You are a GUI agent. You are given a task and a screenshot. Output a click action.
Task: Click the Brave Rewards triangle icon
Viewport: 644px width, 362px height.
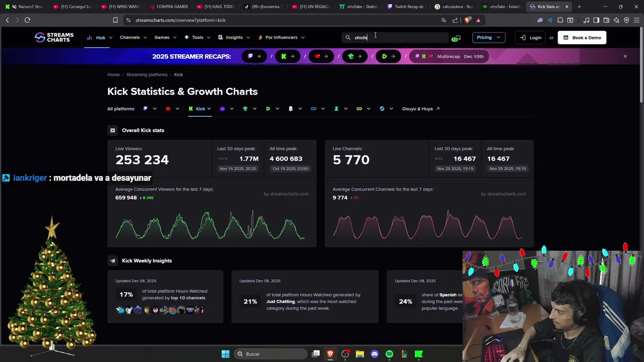[x=478, y=20]
